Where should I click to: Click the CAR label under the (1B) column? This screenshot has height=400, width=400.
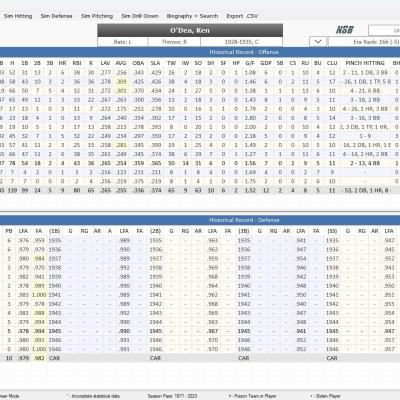point(55,358)
